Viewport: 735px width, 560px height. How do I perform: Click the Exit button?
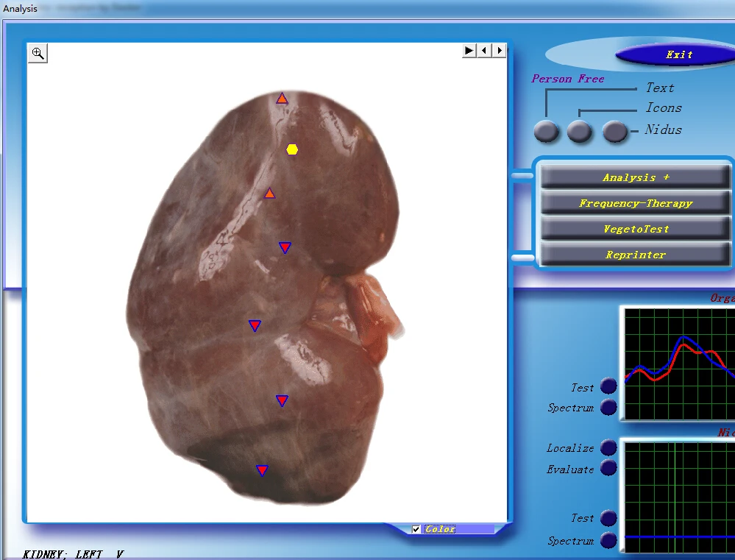pos(679,54)
